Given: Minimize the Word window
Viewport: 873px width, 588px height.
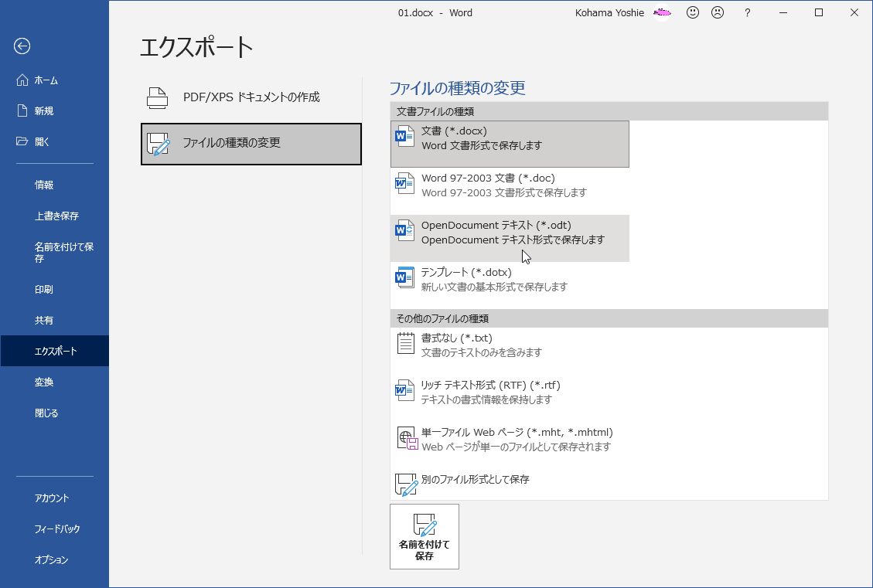Looking at the screenshot, I should [x=783, y=12].
